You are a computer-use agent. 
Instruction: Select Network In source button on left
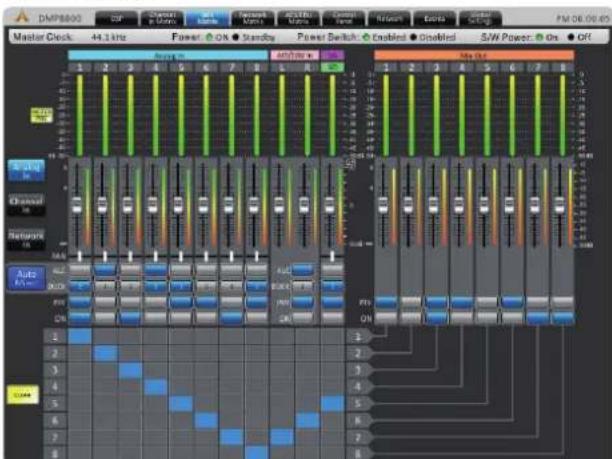click(26, 239)
